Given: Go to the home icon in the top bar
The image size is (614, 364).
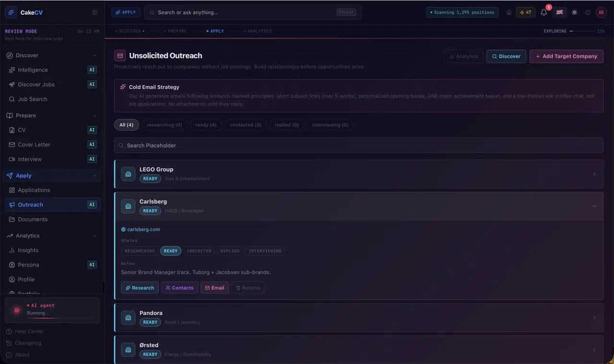Looking at the screenshot, I should click(509, 12).
